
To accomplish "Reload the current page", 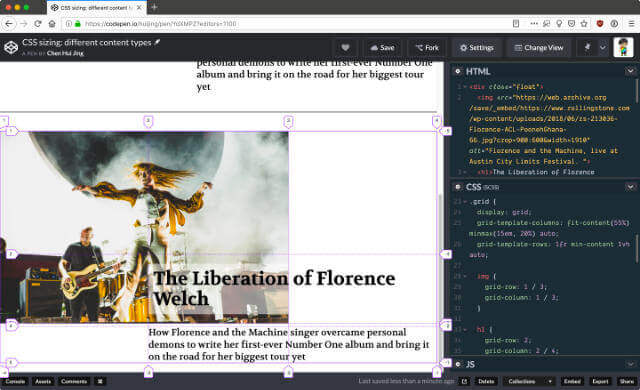I will pos(38,24).
